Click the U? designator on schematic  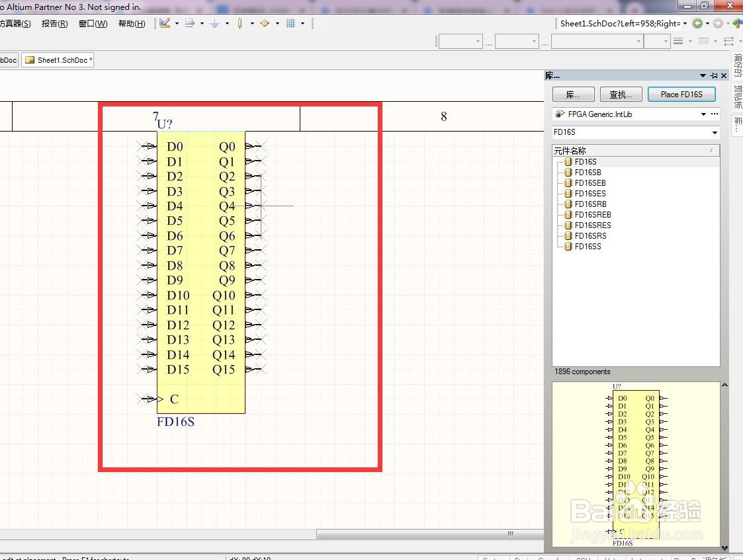(x=165, y=124)
